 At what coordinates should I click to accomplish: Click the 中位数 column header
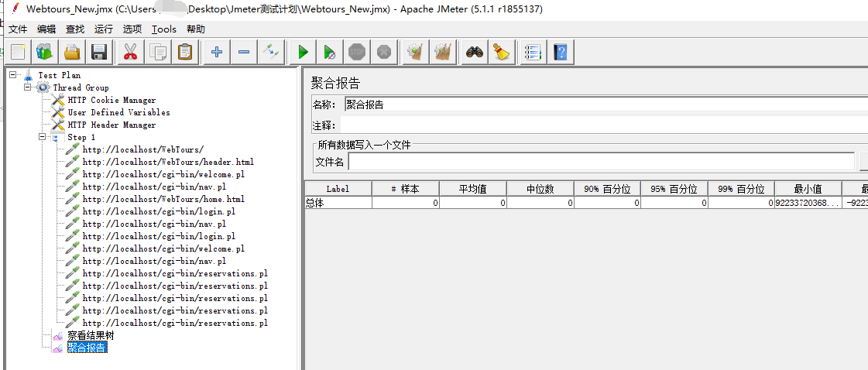540,189
